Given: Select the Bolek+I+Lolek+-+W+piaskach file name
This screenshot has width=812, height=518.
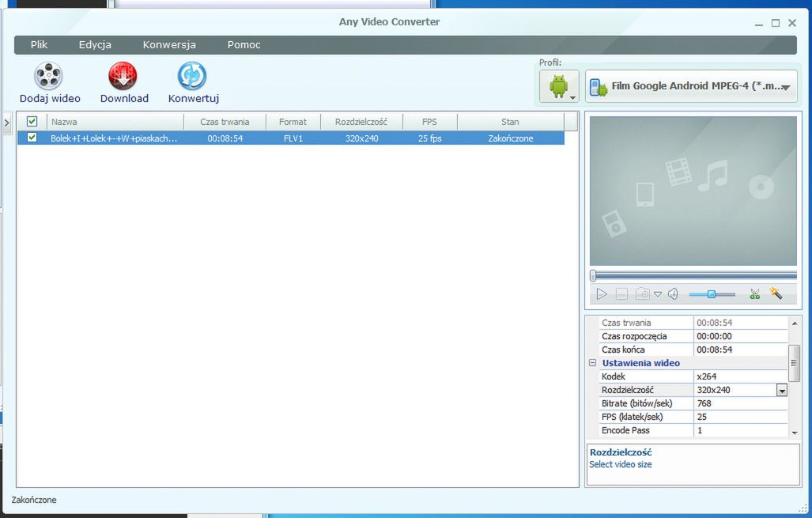Looking at the screenshot, I should (x=114, y=138).
